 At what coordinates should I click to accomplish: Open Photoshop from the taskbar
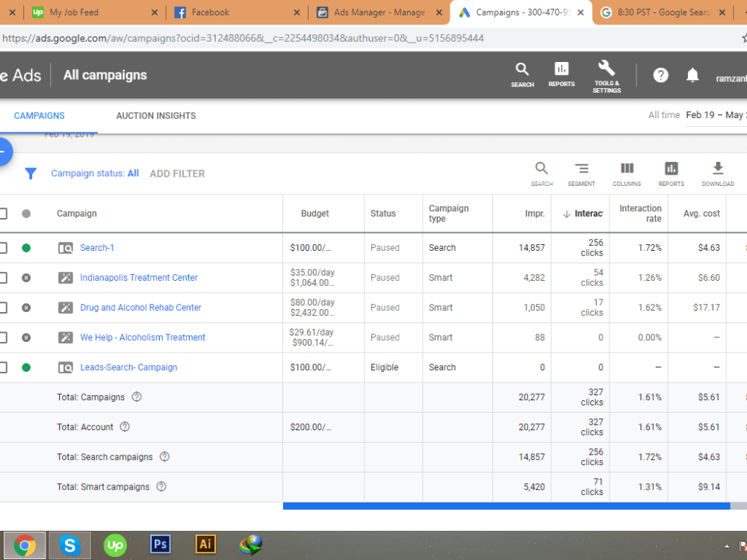tap(160, 544)
